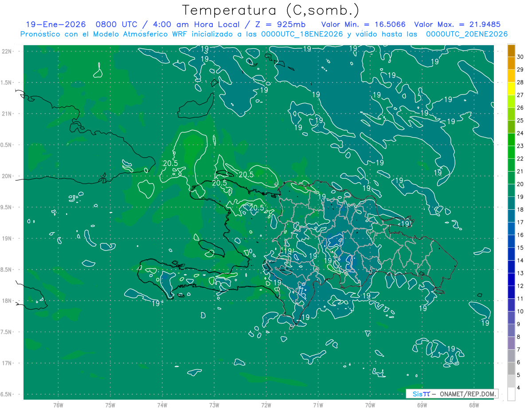Click the colorbar value label "25"
532x411 pixels.
(520, 120)
